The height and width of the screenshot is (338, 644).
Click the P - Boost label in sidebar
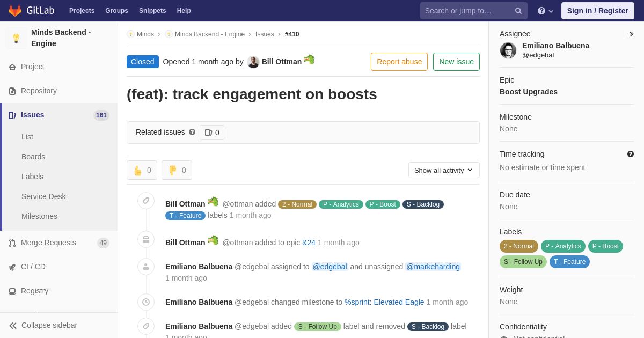605,246
